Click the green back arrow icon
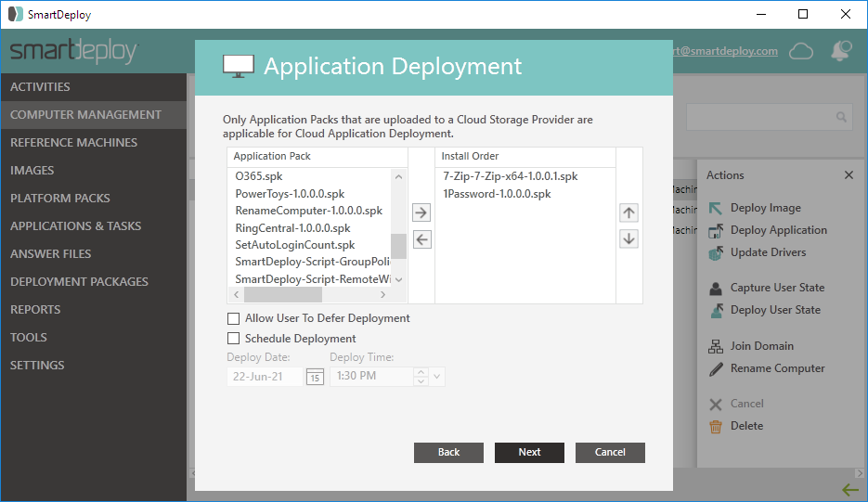The height and width of the screenshot is (502, 868). click(x=850, y=490)
